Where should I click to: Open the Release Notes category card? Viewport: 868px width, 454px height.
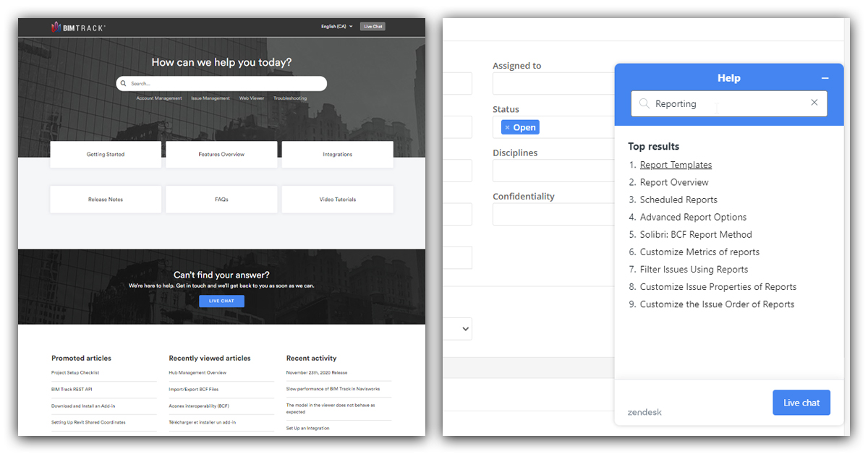pos(106,200)
